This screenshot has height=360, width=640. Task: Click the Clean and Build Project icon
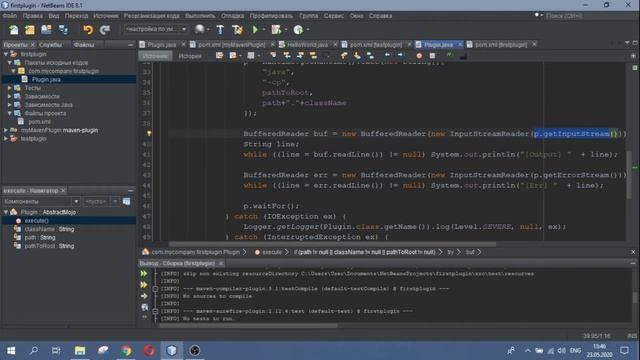[237, 30]
